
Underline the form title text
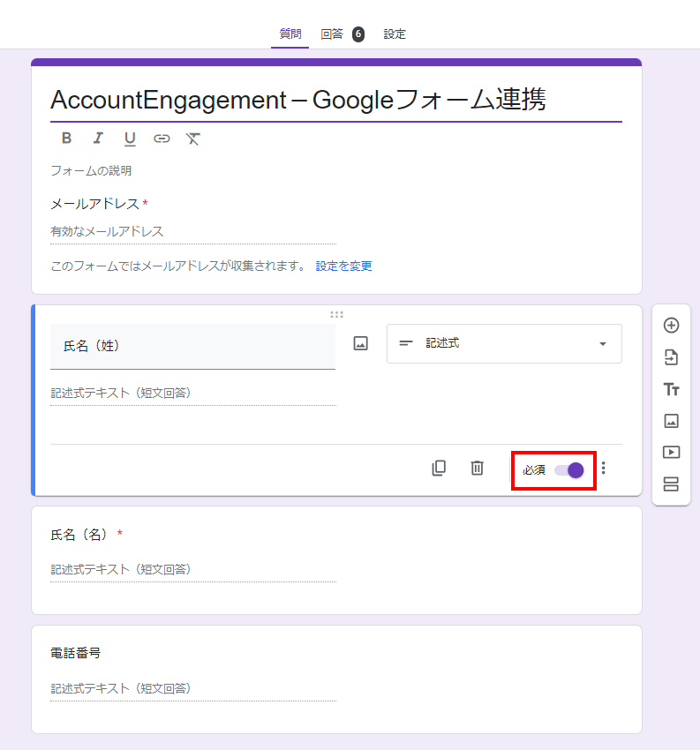point(130,139)
